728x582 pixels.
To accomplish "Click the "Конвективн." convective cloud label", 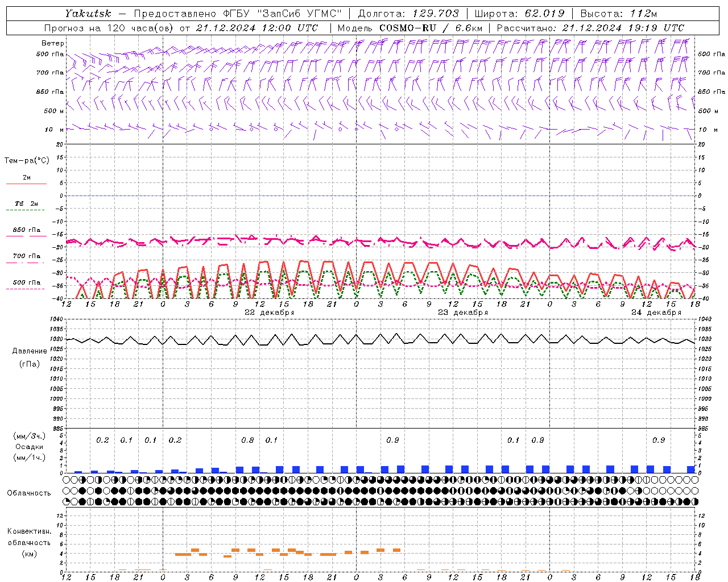I will click(x=30, y=531).
